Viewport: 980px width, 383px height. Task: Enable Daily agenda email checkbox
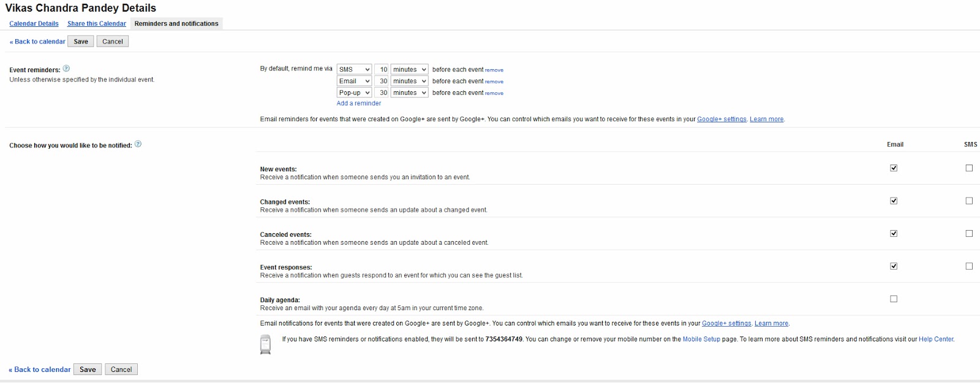[894, 299]
